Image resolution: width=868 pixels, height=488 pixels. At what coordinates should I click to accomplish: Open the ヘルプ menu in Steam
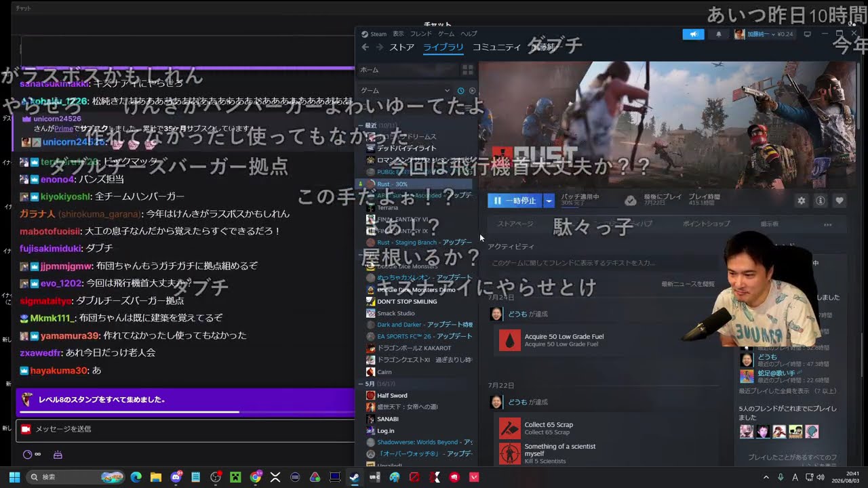pyautogui.click(x=469, y=34)
